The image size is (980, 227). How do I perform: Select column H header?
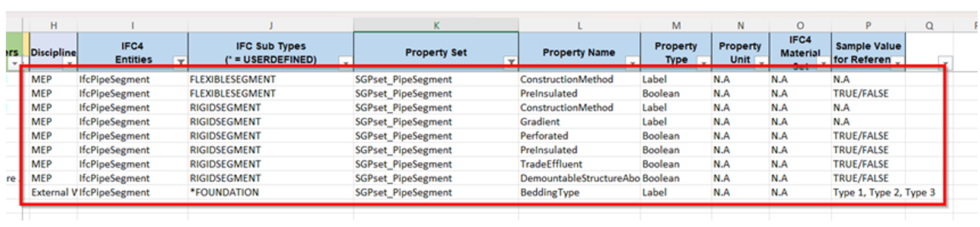(x=53, y=25)
